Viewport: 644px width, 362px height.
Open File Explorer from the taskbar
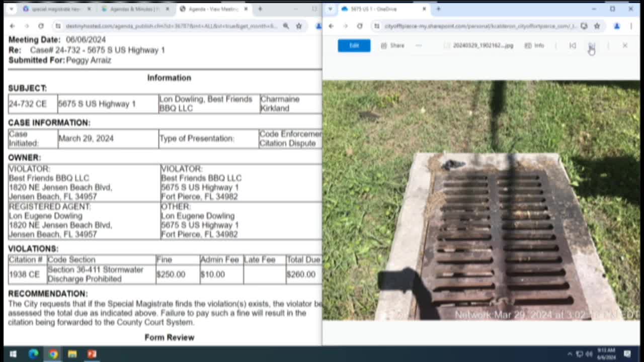tap(72, 354)
